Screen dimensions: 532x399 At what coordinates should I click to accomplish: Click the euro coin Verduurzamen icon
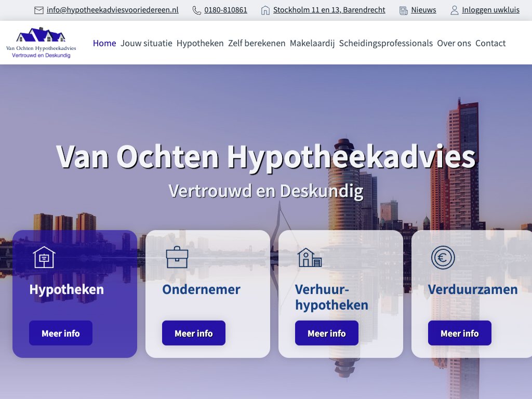coord(443,257)
